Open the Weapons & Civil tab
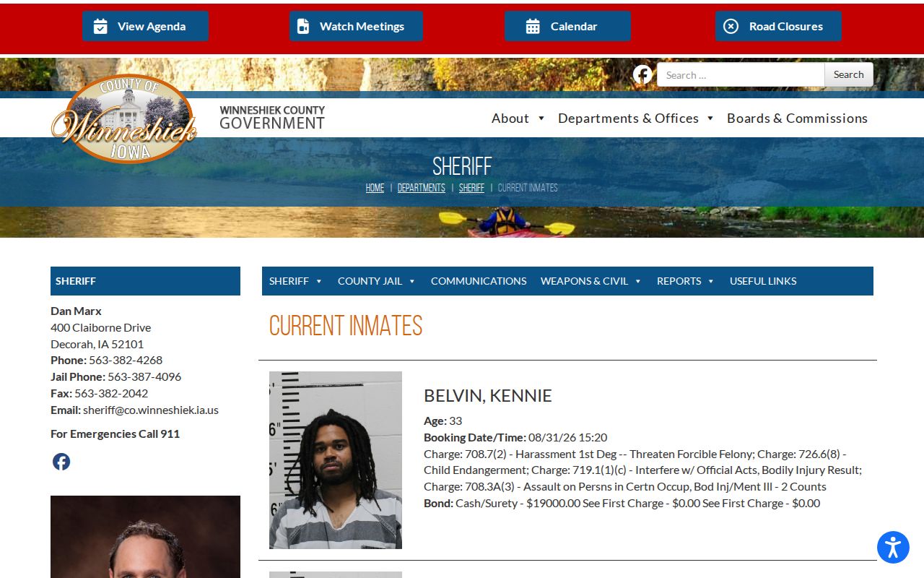924x578 pixels. pos(584,281)
